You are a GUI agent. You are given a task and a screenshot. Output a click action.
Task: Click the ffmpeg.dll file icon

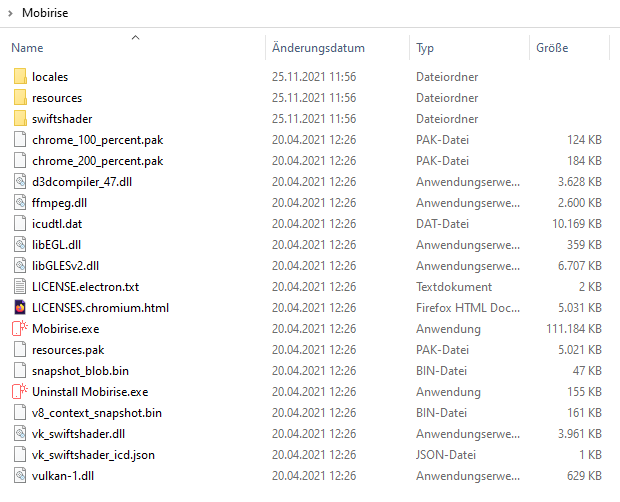tap(20, 202)
